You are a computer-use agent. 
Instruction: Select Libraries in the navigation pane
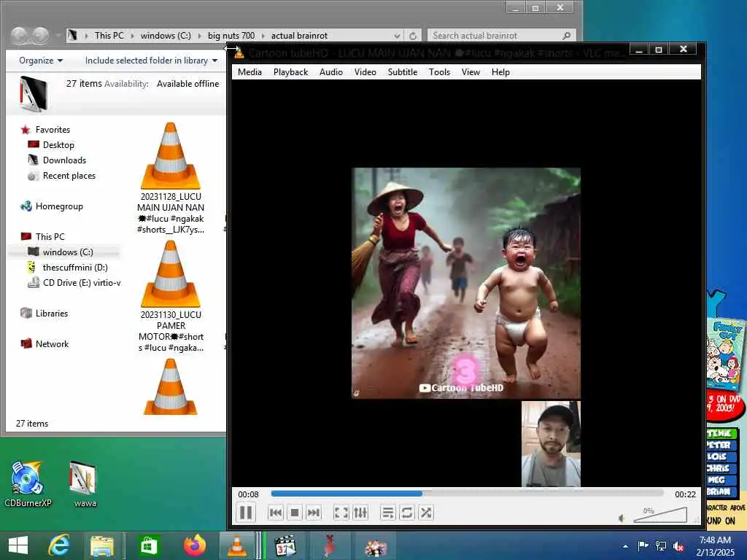coord(52,314)
